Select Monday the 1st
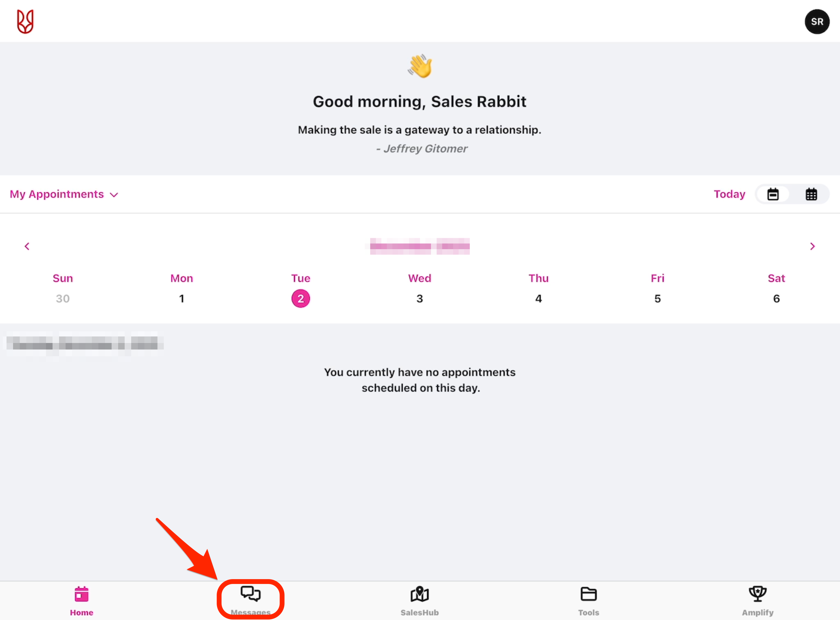Viewport: 840px width, 620px height. coord(182,299)
